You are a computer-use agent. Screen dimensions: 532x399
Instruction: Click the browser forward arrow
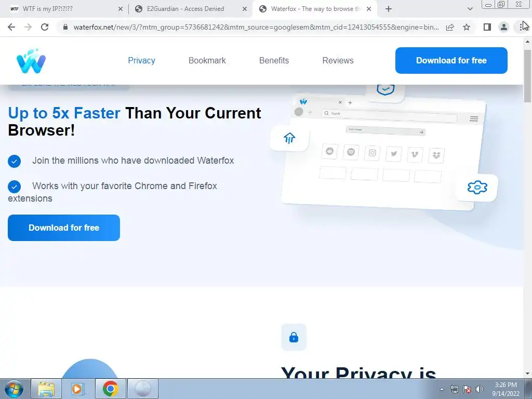coord(28,27)
